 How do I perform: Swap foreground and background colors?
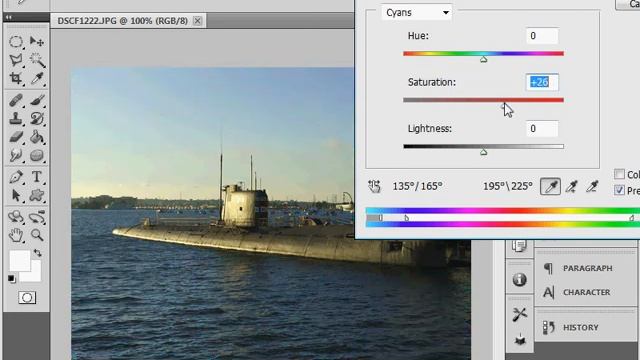coord(38,253)
